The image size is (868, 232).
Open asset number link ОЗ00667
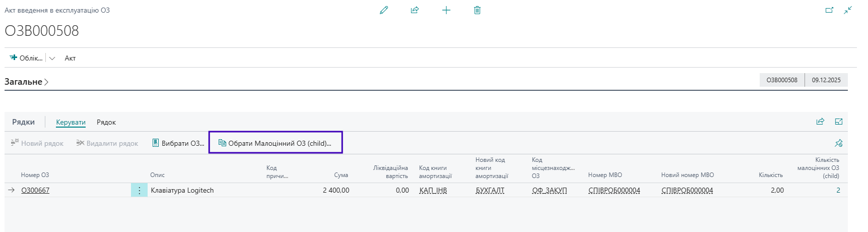point(35,191)
